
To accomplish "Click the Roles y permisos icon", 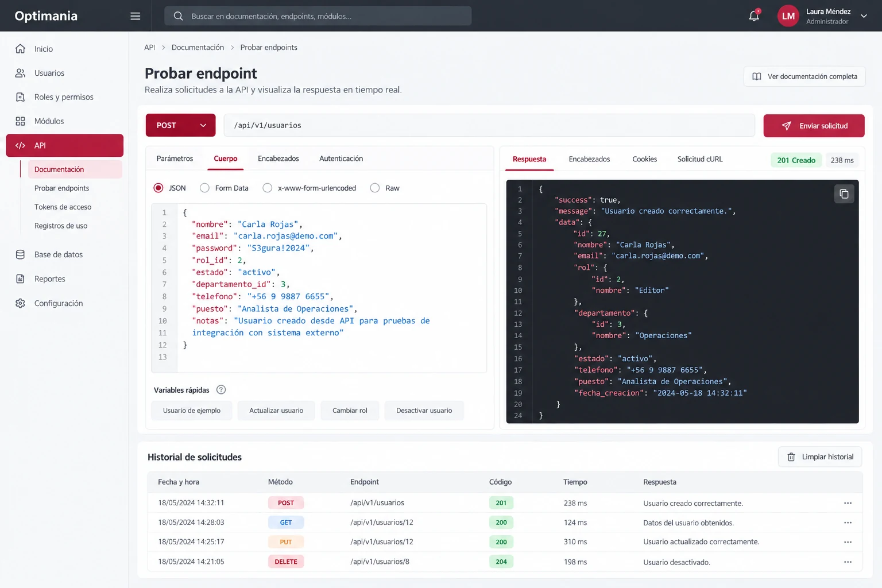I will tap(20, 97).
